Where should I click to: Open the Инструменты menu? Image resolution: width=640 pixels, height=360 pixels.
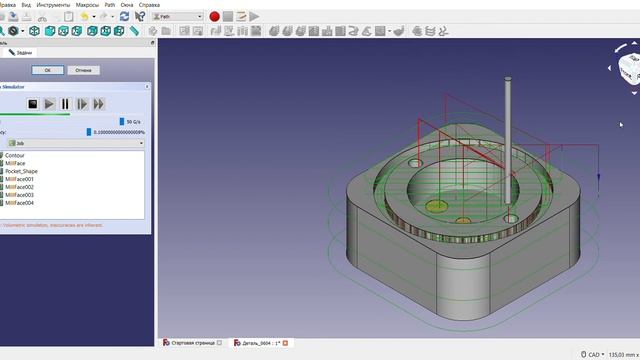[x=53, y=5]
